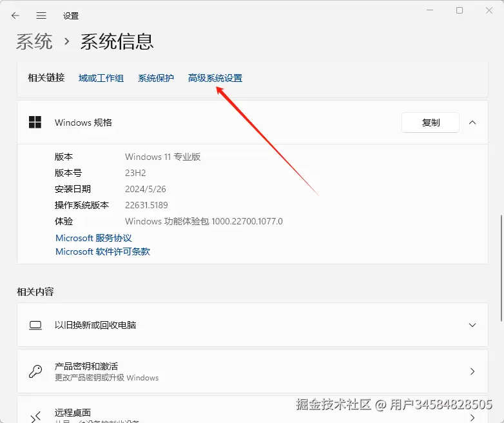
Task: Select install date 2024/5/26
Action: 145,189
